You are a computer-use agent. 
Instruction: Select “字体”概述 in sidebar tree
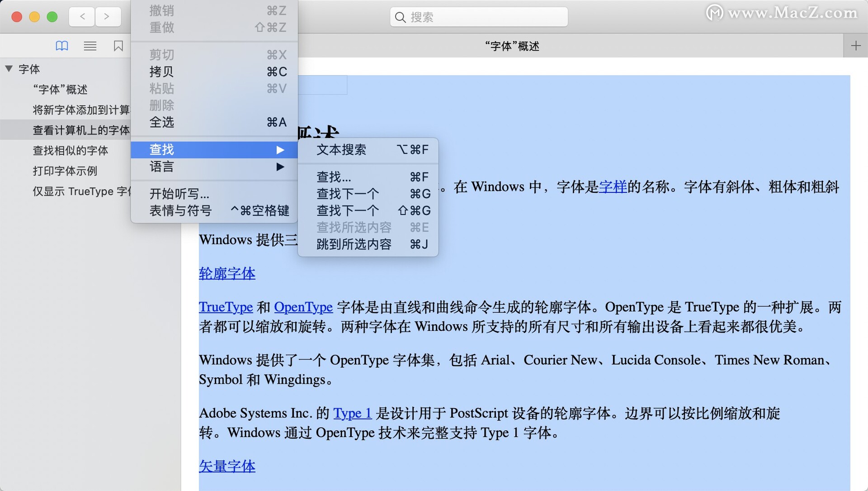pos(60,90)
